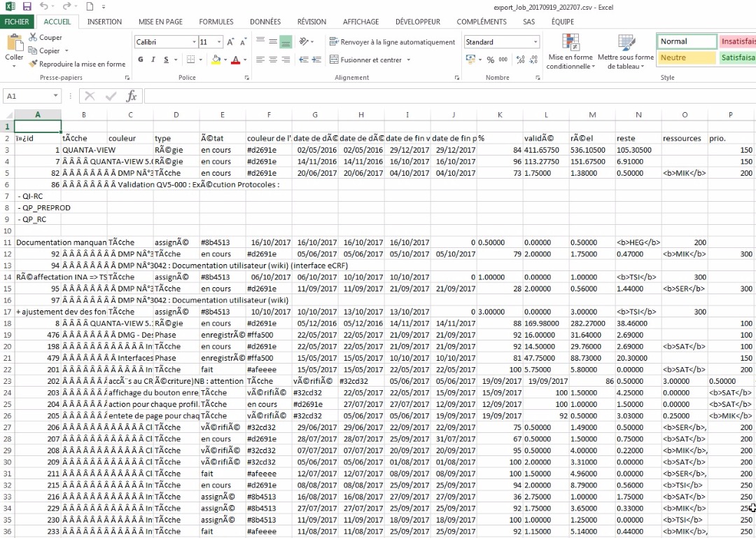The width and height of the screenshot is (756, 538).
Task: Switch to the FORMULES ribbon tab
Action: (216, 22)
